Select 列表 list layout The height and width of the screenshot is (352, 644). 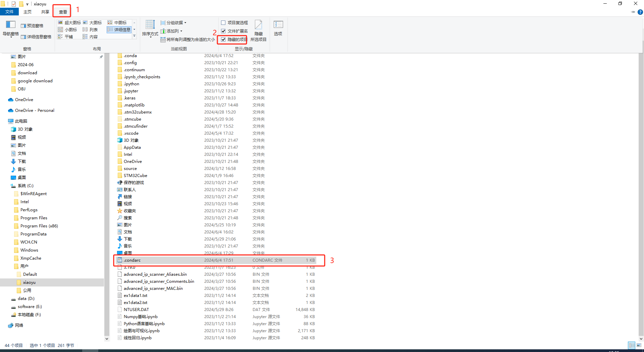90,30
